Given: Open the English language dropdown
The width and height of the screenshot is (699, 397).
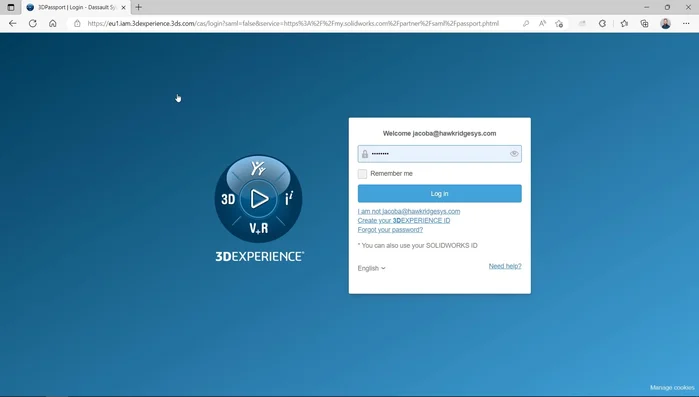Looking at the screenshot, I should click(x=371, y=268).
